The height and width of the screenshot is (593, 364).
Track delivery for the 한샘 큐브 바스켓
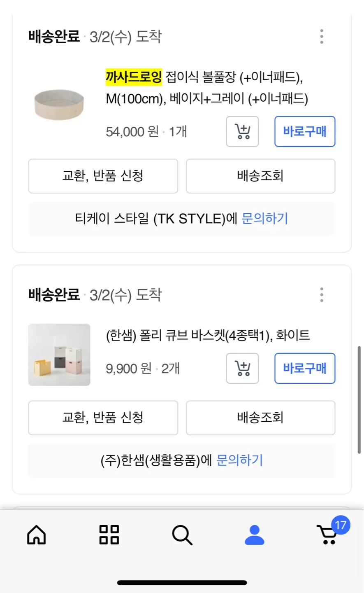(260, 418)
